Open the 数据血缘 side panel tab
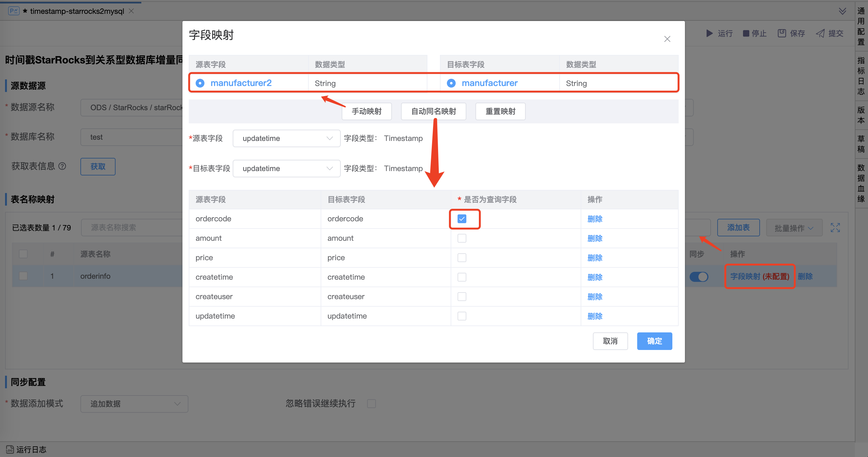Screen dimensions: 868x457 pos(861,183)
